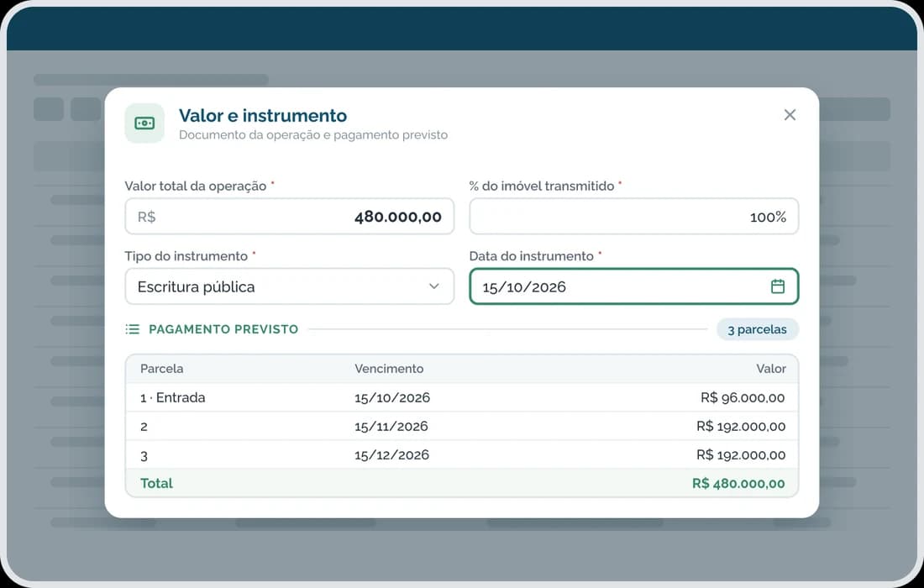Click the Tipo do instrumento label

pos(186,256)
